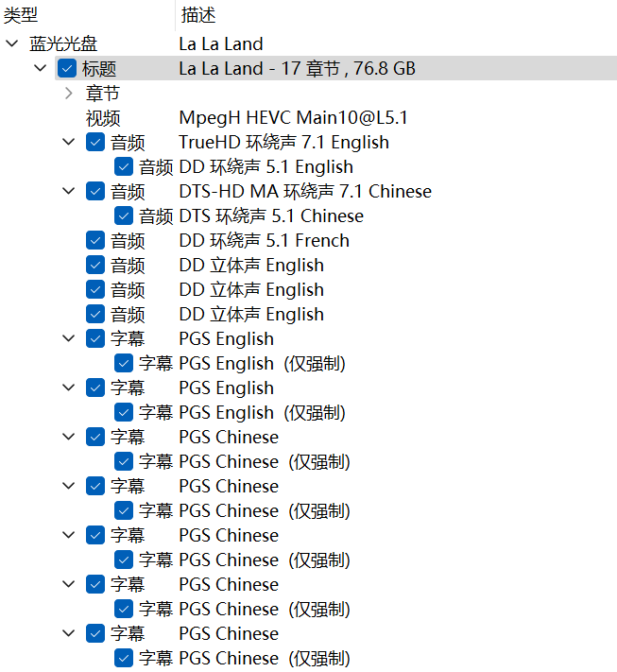The height and width of the screenshot is (672, 617).
Task: Uncheck the DTS 环绕声 5.1 Chinese audio checkbox
Action: pos(124,215)
